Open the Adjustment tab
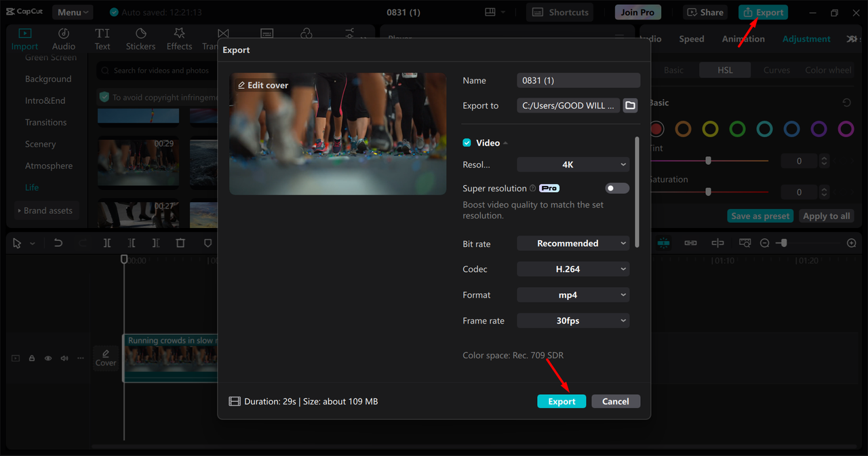 pos(806,39)
